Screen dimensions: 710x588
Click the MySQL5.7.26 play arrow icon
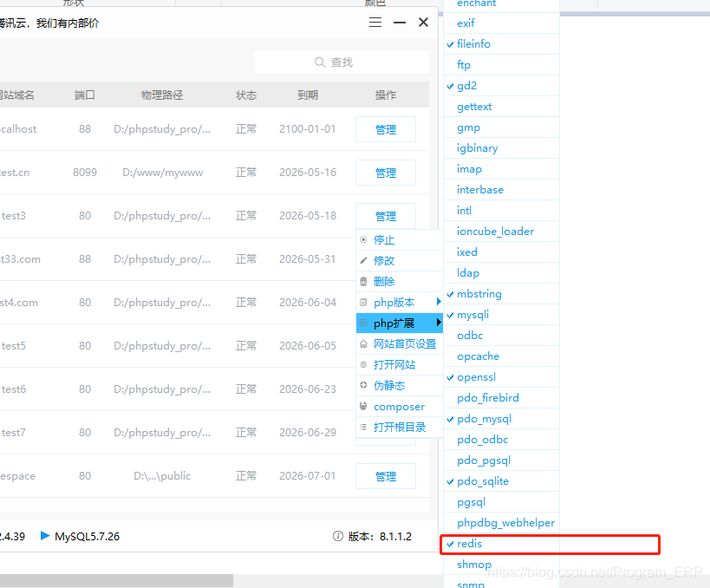click(x=45, y=535)
